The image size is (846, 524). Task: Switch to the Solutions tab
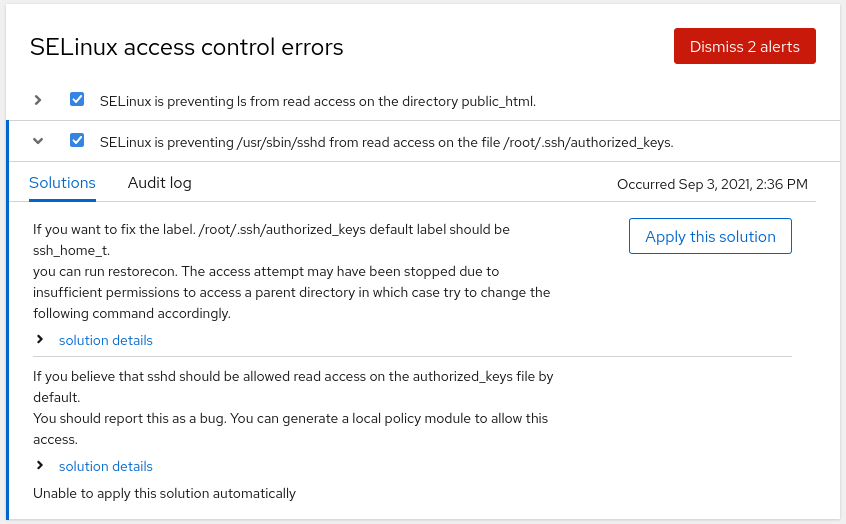tap(62, 183)
